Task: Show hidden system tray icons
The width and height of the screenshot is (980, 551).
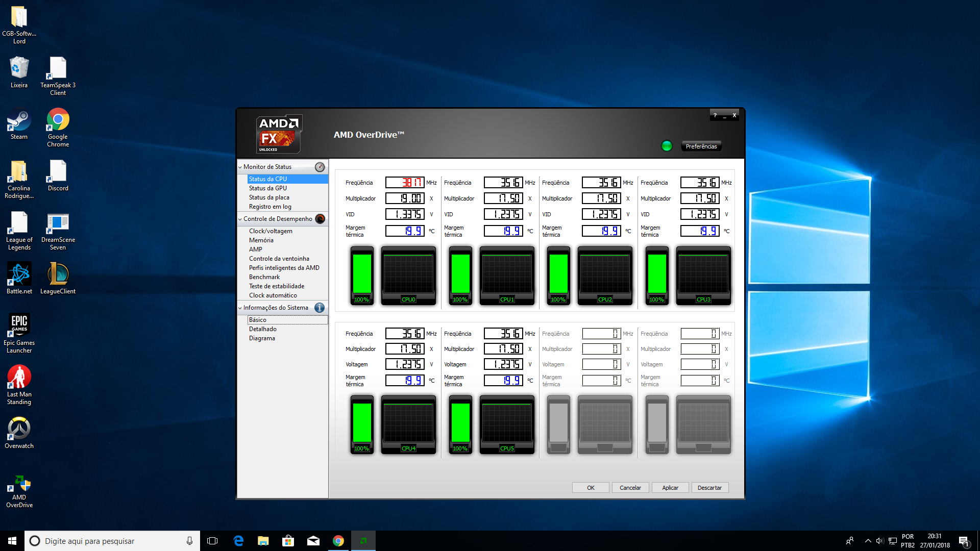Action: [868, 541]
